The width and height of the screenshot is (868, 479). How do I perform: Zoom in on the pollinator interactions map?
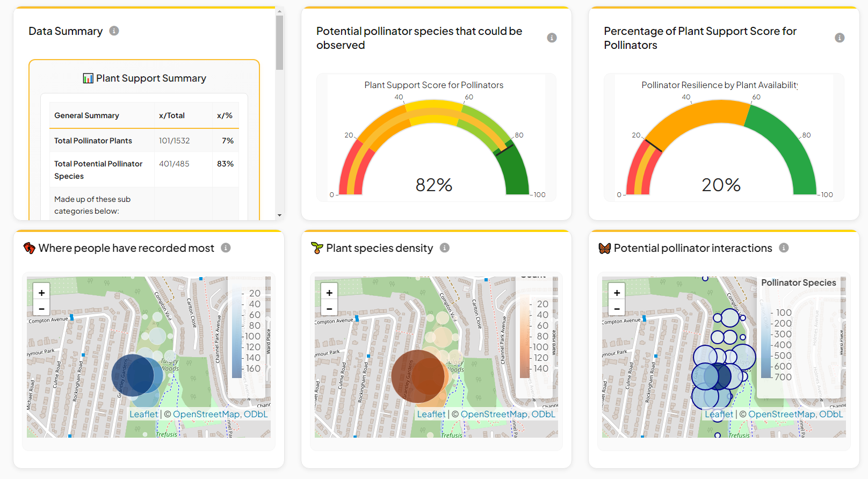click(617, 292)
